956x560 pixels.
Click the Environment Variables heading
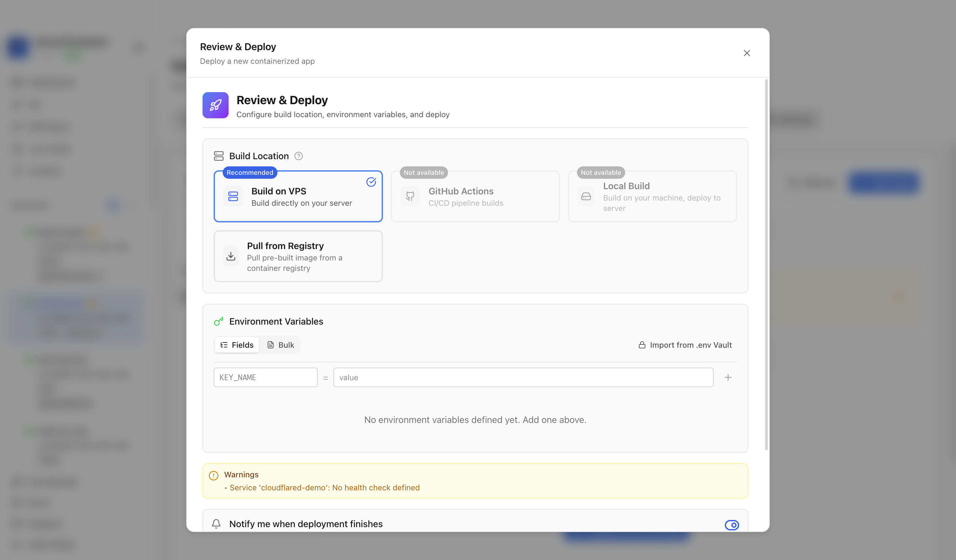click(x=276, y=321)
